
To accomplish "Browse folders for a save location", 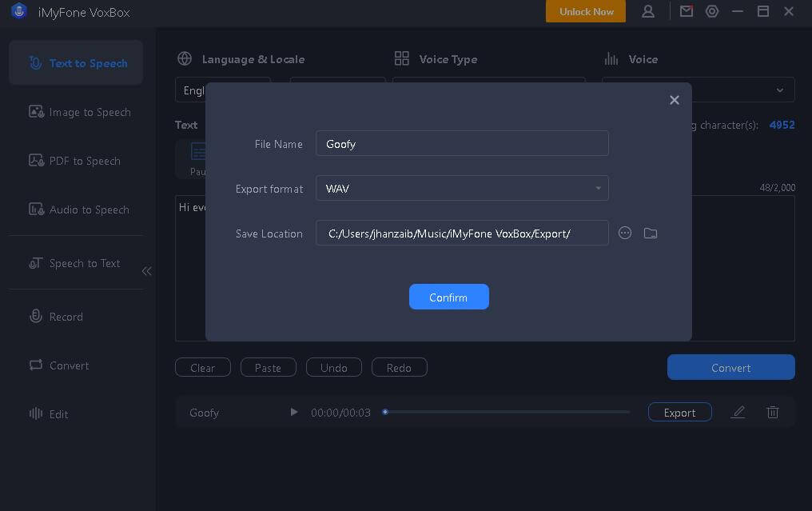I will click(651, 233).
